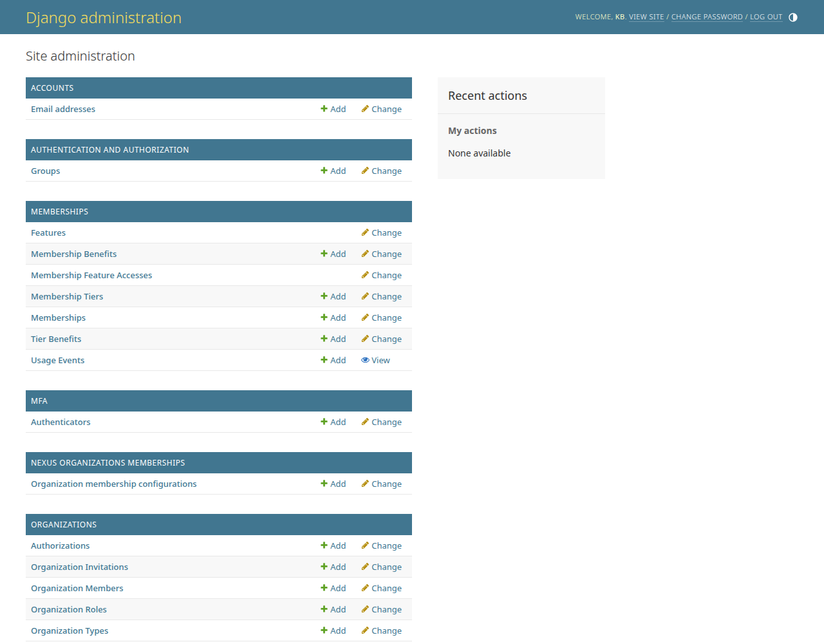Open Membership Benefits model list
The width and height of the screenshot is (824, 644).
(74, 254)
